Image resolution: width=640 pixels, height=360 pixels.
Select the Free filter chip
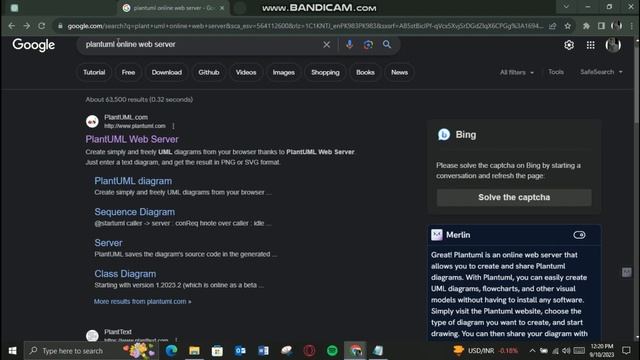coord(128,72)
